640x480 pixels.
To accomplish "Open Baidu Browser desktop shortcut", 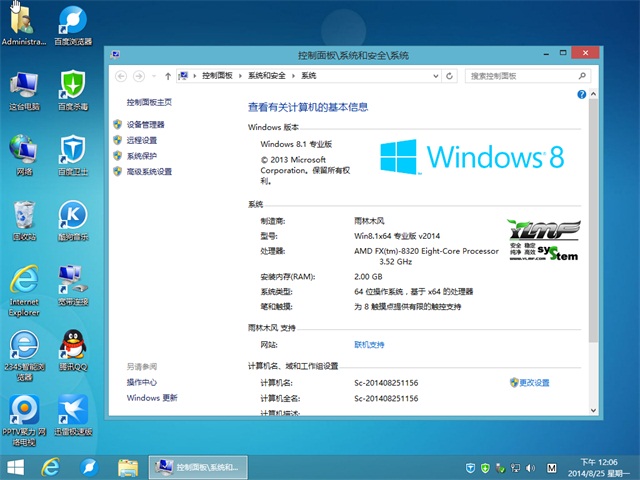I will coord(72,22).
